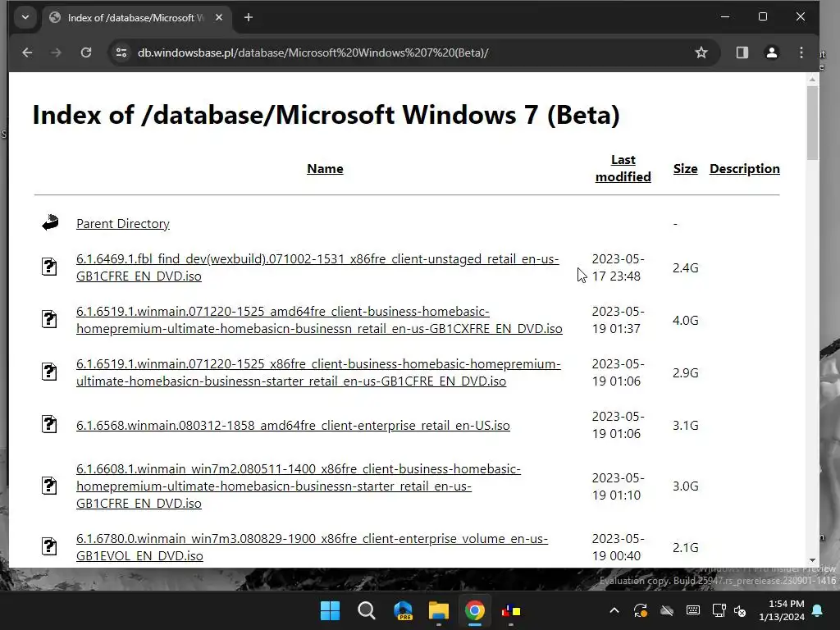The height and width of the screenshot is (630, 840).
Task: Open the colored blocks app on taskbar
Action: (x=511, y=610)
